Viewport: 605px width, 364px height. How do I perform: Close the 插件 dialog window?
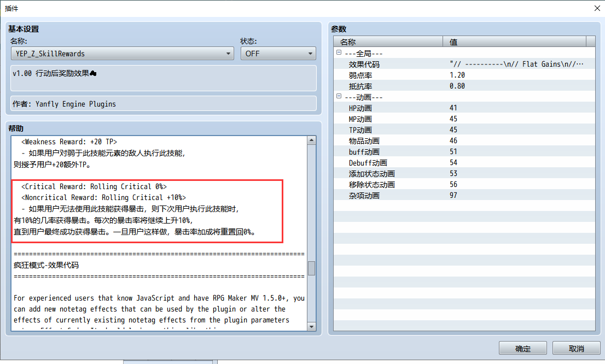(597, 8)
